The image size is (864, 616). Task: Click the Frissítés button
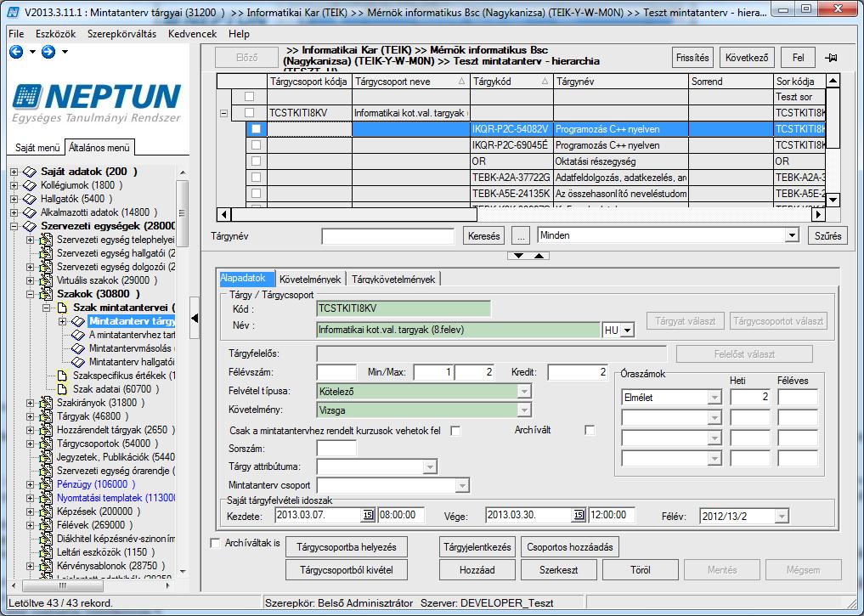click(692, 57)
